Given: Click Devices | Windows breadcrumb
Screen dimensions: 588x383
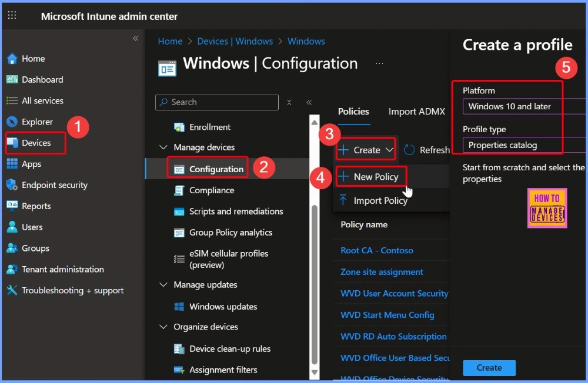Looking at the screenshot, I should coord(235,41).
